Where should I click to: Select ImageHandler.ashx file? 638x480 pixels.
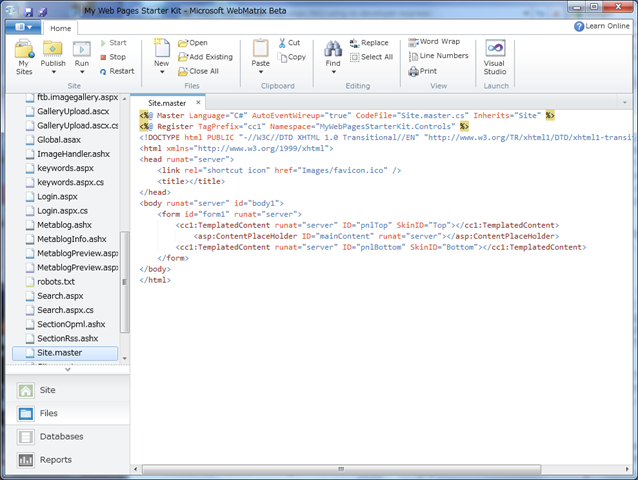click(x=68, y=154)
